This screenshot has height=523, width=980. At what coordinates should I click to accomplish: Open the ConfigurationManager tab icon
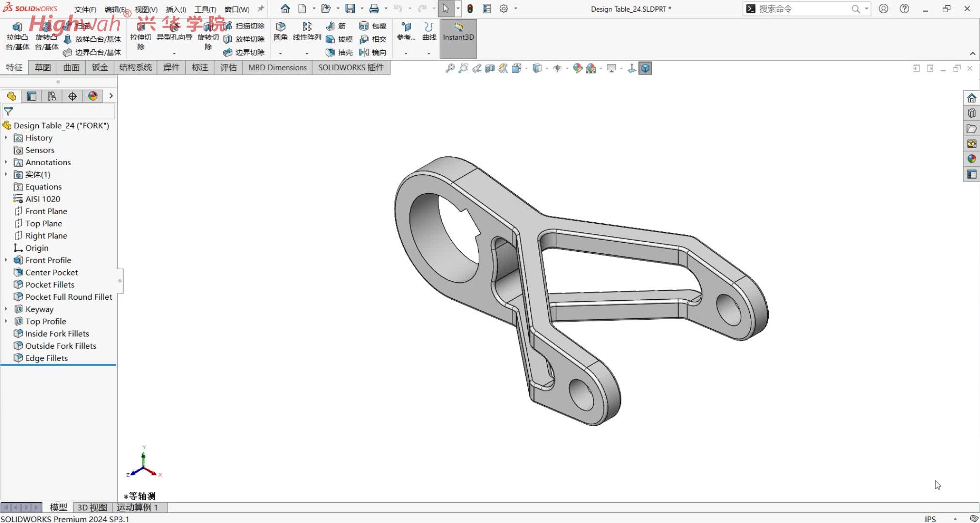(52, 96)
